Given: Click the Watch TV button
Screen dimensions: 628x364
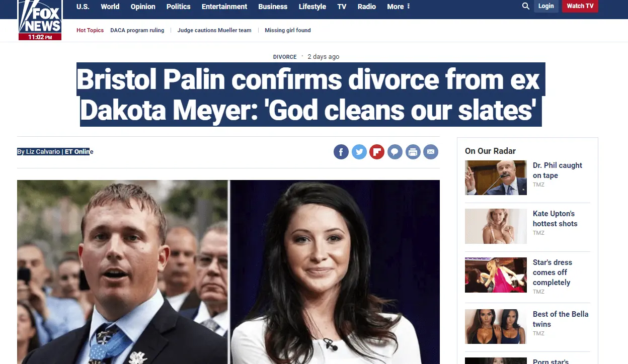Looking at the screenshot, I should point(580,6).
